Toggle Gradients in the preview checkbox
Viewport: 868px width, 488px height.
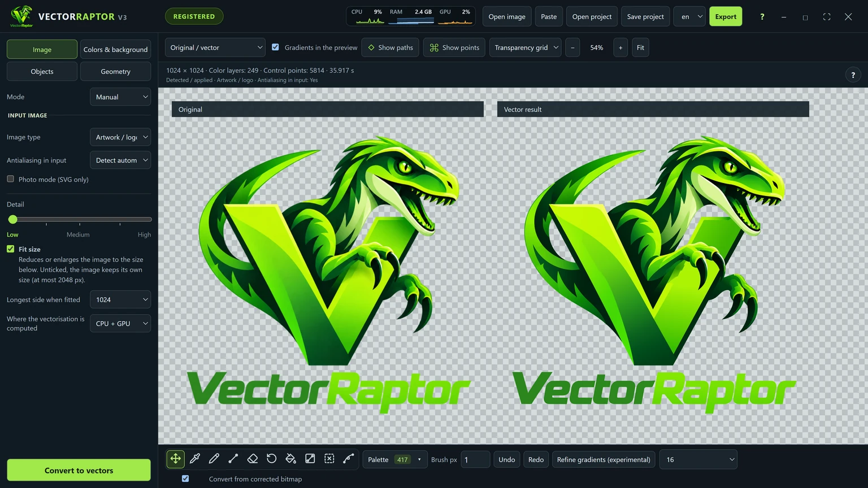(x=275, y=47)
